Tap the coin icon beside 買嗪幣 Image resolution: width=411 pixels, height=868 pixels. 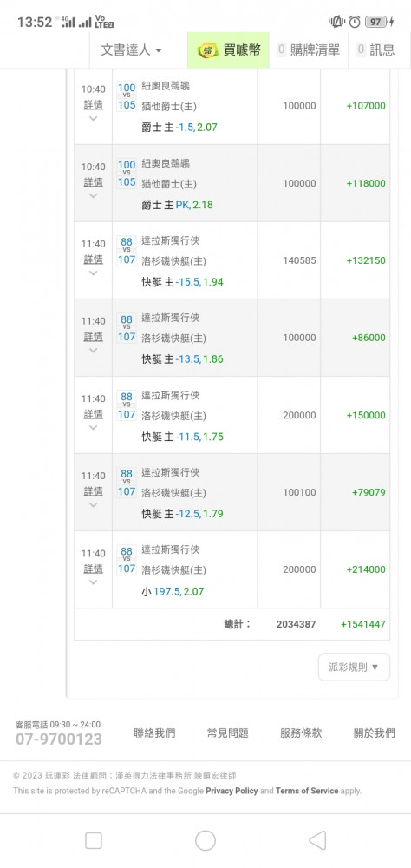208,49
